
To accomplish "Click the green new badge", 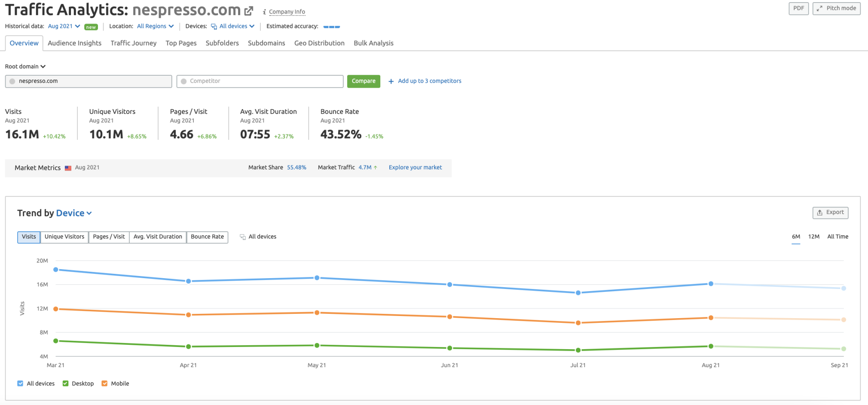I will tap(91, 27).
